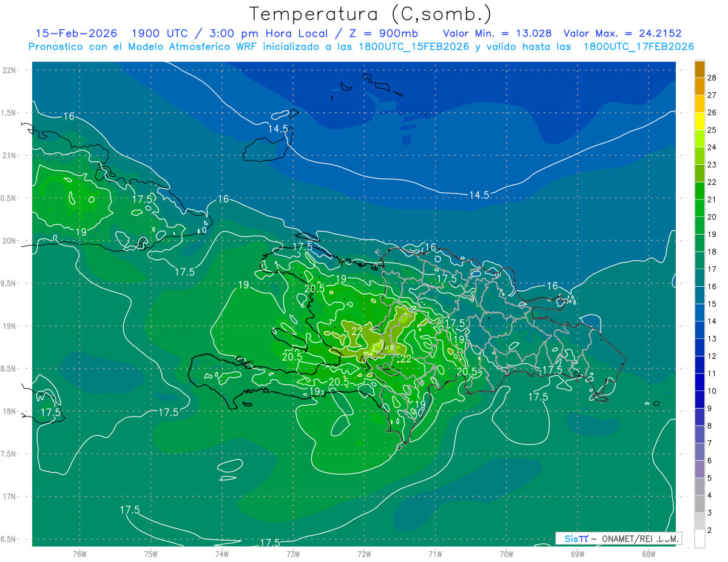Image resolution: width=728 pixels, height=562 pixels.
Task: Click the '14.5' contour label beside Great Inagua island
Action: coord(278,129)
